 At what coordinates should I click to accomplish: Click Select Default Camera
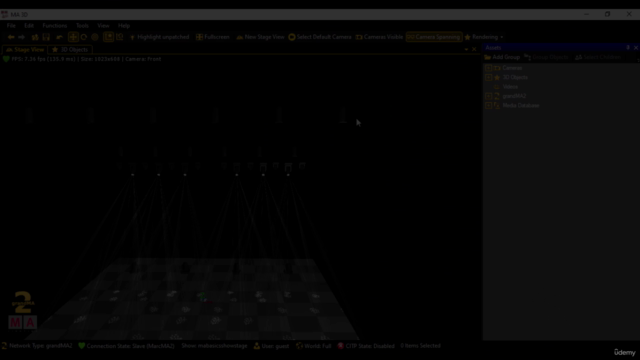(x=320, y=37)
